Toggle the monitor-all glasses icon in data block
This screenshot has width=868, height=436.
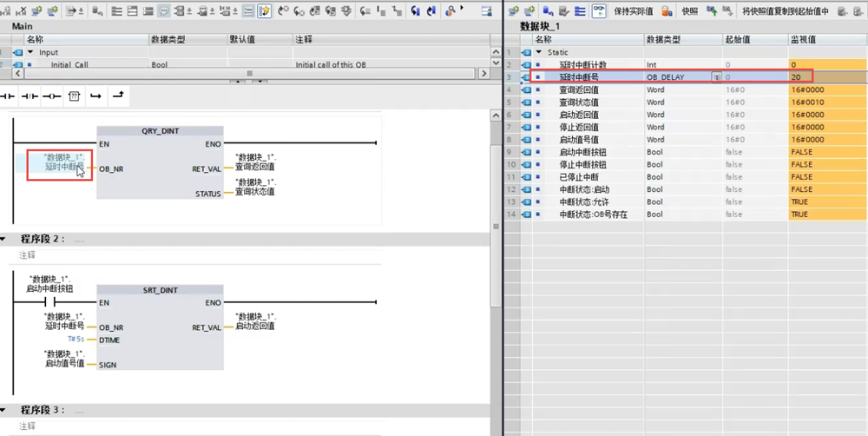point(598,11)
